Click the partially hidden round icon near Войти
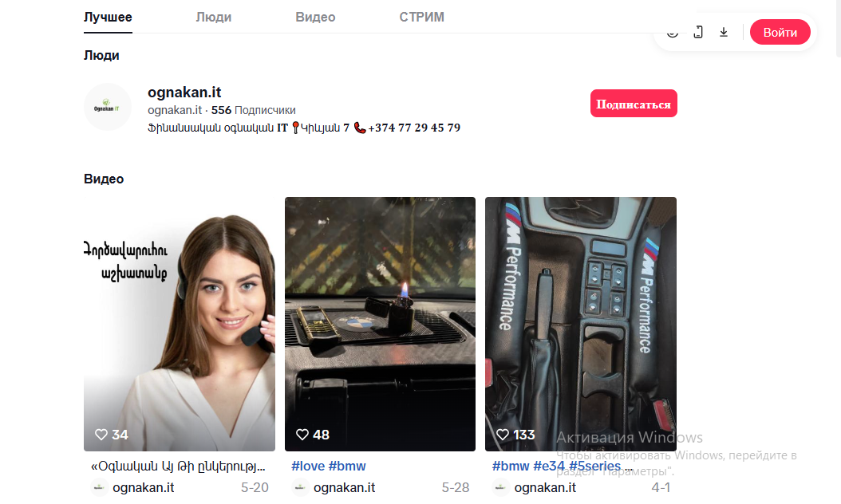The width and height of the screenshot is (841, 504). (x=673, y=33)
